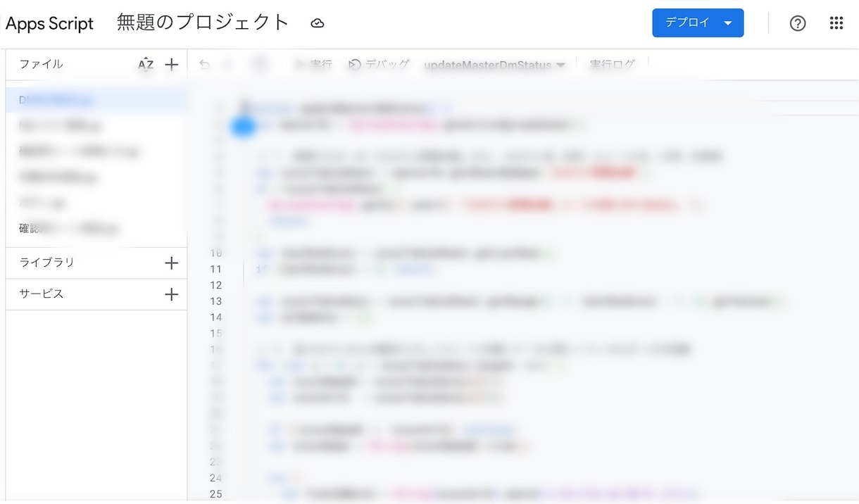The width and height of the screenshot is (859, 504).
Task: Click the cloud save status icon
Action: [x=318, y=23]
